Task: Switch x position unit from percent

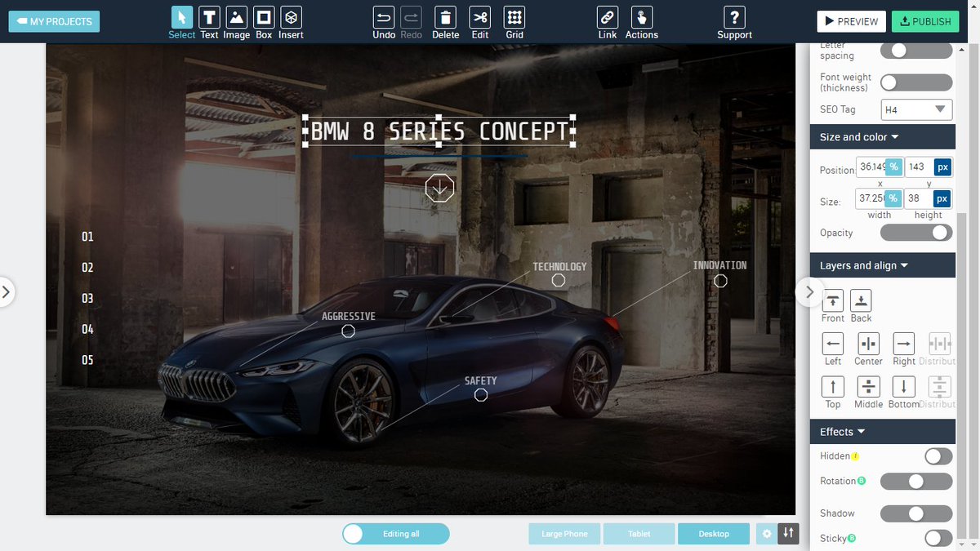Action: [x=893, y=167]
